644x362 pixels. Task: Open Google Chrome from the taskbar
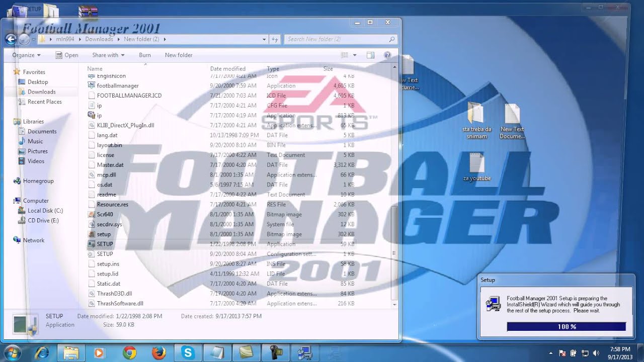pos(129,353)
